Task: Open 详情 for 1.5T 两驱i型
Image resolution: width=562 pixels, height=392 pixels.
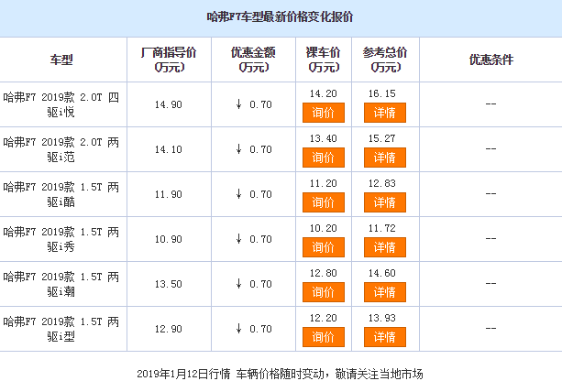Action: point(385,337)
